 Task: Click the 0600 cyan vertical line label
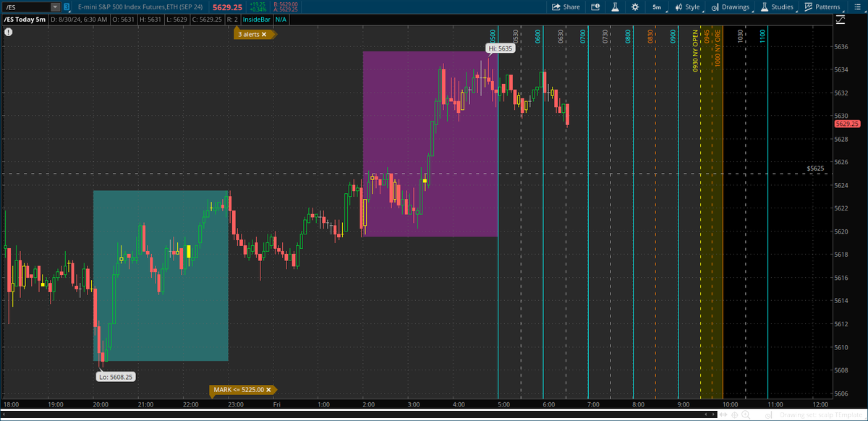[538, 38]
